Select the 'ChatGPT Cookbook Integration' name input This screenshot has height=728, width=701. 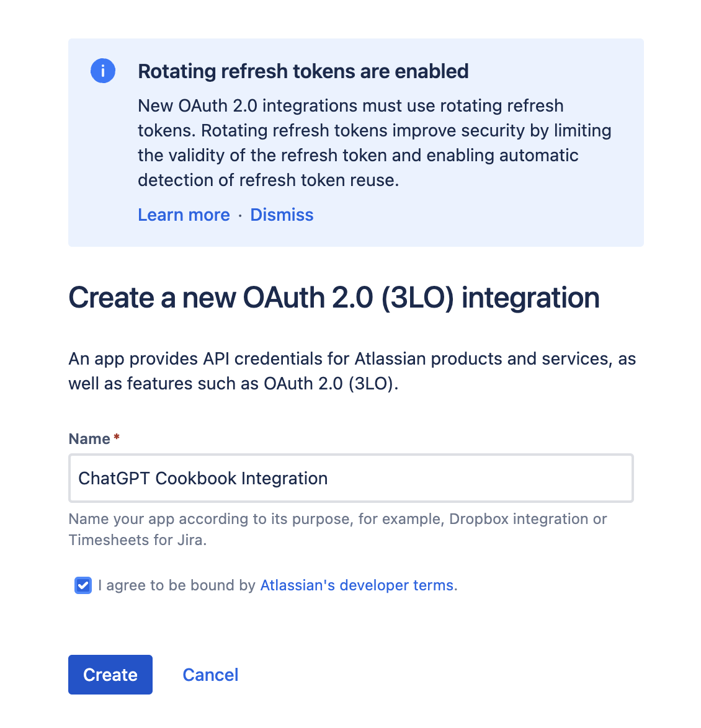351,478
